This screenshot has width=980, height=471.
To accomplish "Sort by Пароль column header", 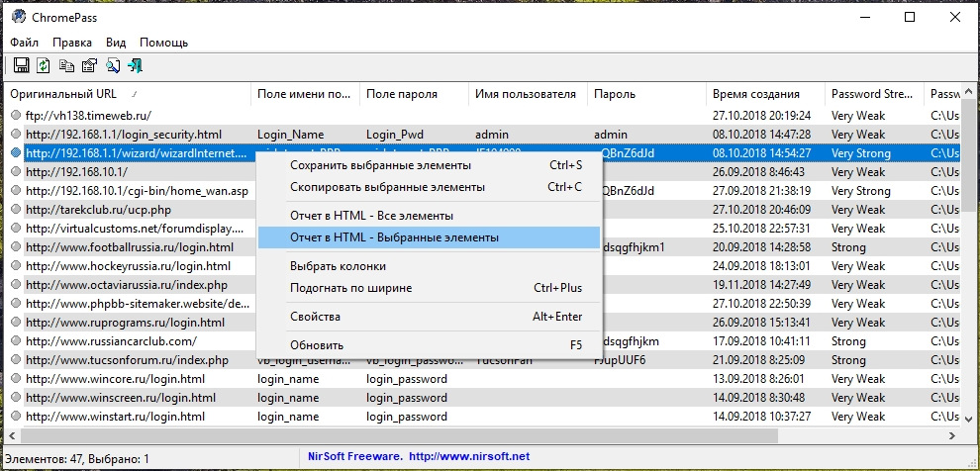I will (646, 94).
